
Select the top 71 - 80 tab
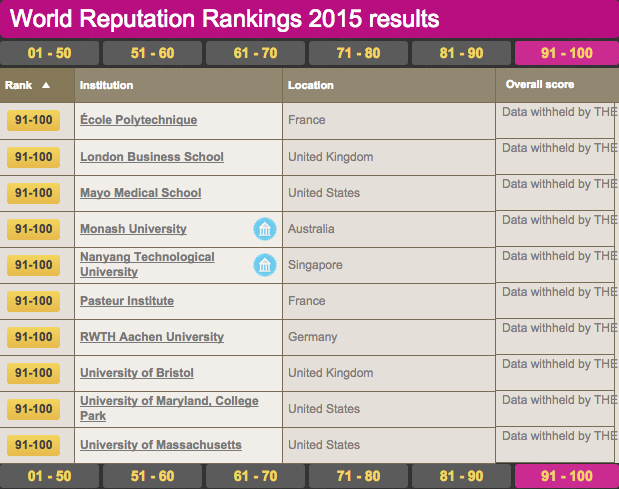(358, 53)
